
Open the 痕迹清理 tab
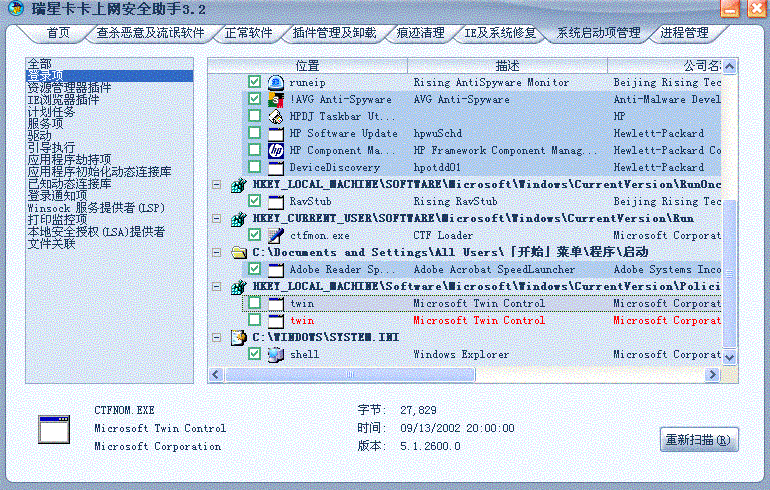coord(420,33)
